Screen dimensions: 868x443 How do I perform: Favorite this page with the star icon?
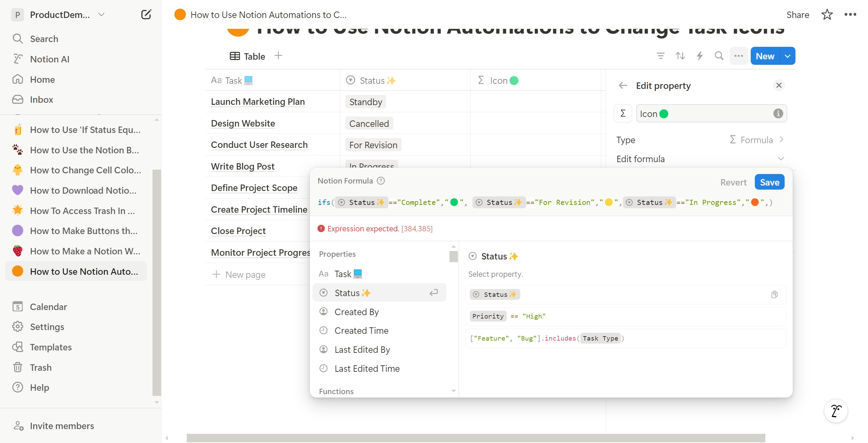tap(827, 15)
